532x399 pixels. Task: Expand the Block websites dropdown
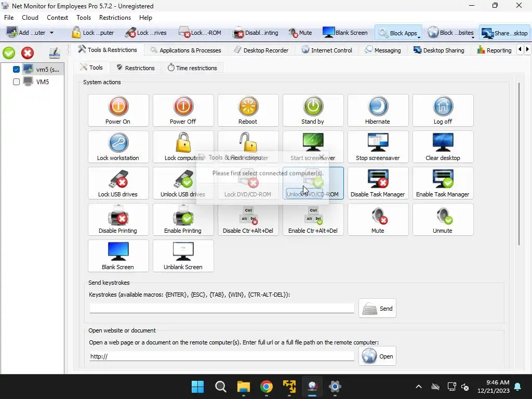click(x=473, y=37)
